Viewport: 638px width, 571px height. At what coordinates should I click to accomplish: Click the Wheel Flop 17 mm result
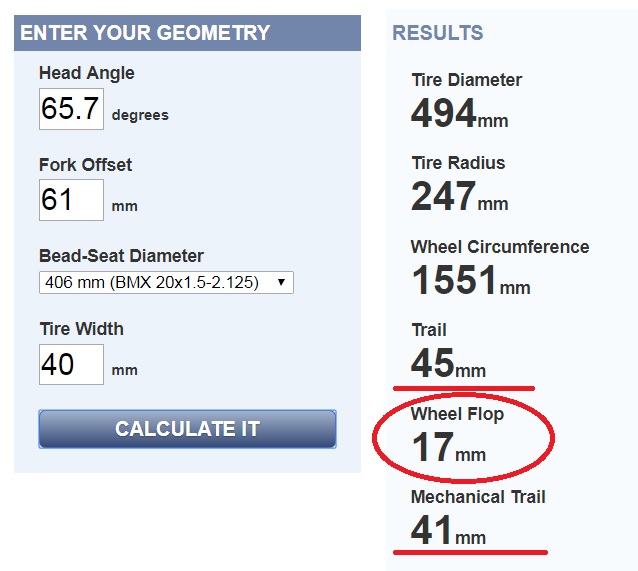pyautogui.click(x=448, y=447)
